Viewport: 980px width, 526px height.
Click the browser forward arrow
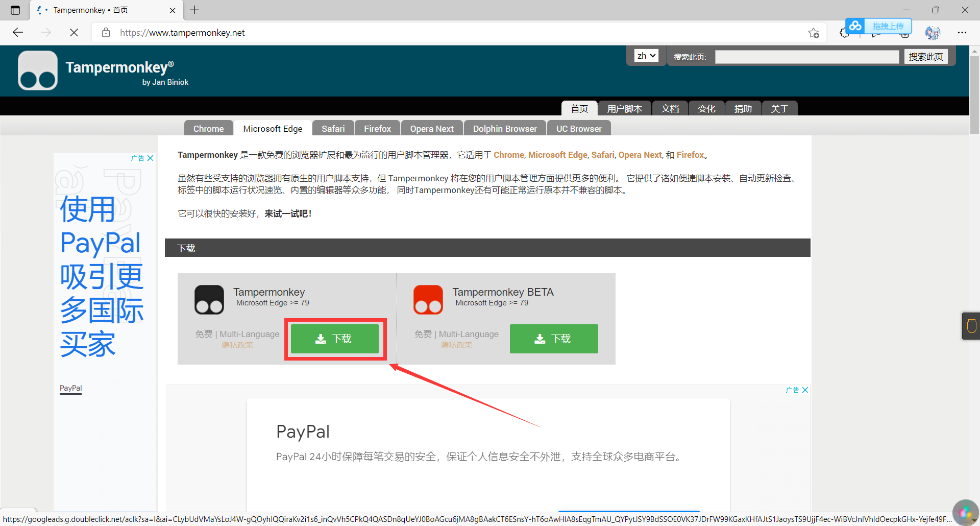(x=46, y=33)
